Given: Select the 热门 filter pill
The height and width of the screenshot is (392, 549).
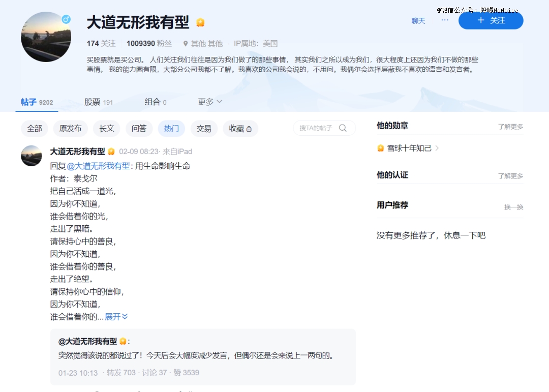Looking at the screenshot, I should point(171,129).
